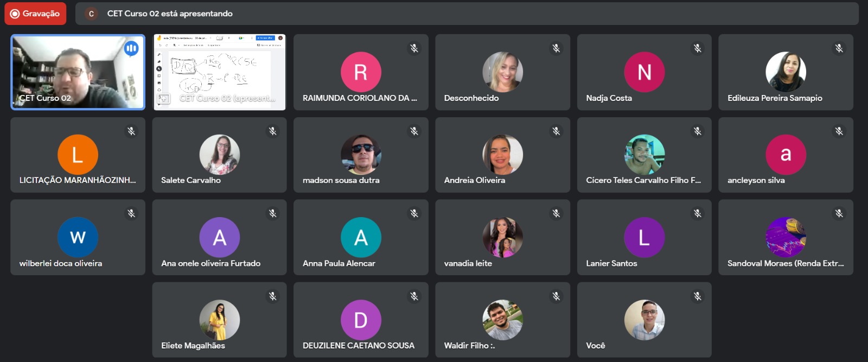
Task: Click muted mic icon on vanadia leite tile
Action: (x=556, y=213)
